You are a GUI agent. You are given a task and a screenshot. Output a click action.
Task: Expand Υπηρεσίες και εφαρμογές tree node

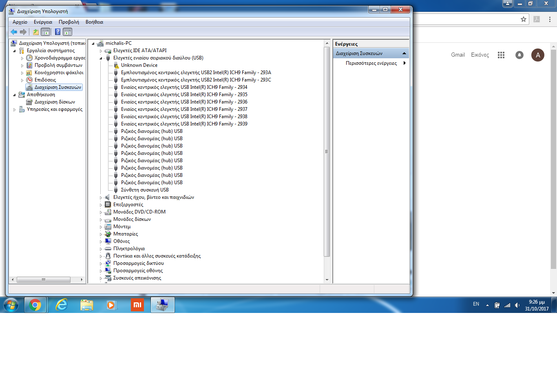pyautogui.click(x=15, y=110)
